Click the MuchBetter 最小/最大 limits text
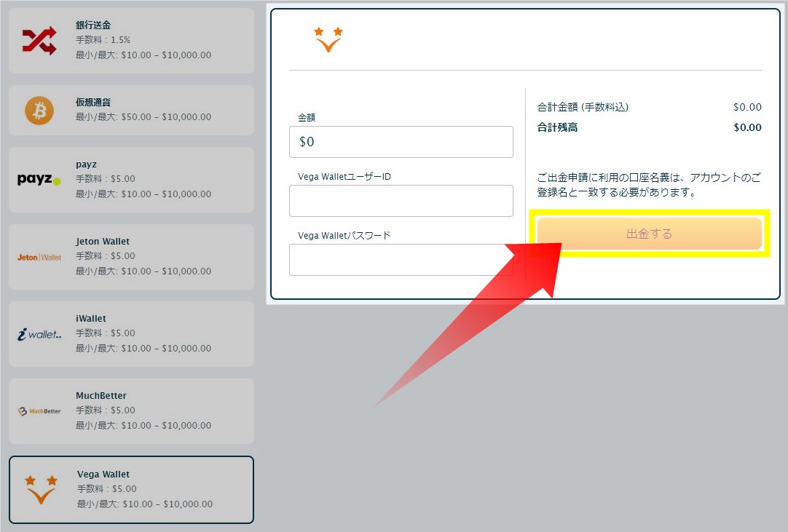The image size is (788, 532). pyautogui.click(x=143, y=426)
